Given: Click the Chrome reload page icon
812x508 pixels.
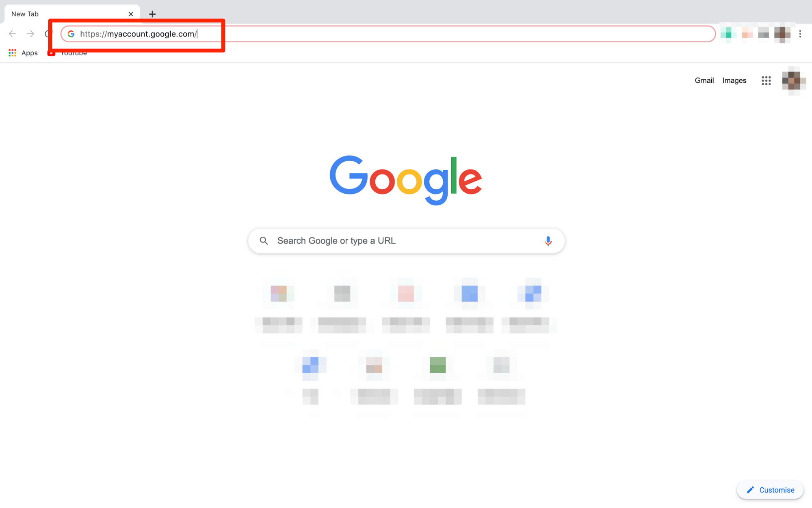Looking at the screenshot, I should coord(49,33).
